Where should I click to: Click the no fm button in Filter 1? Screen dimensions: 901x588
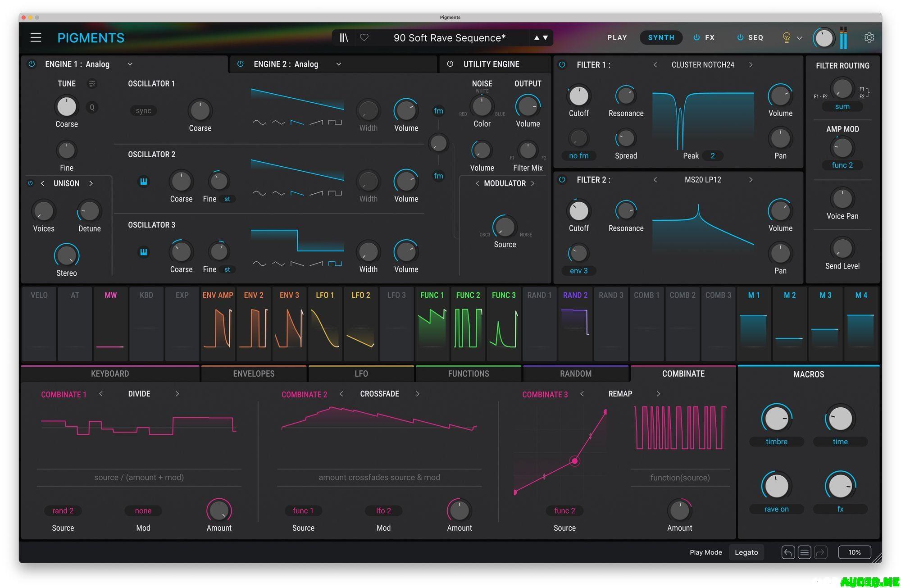coord(579,155)
